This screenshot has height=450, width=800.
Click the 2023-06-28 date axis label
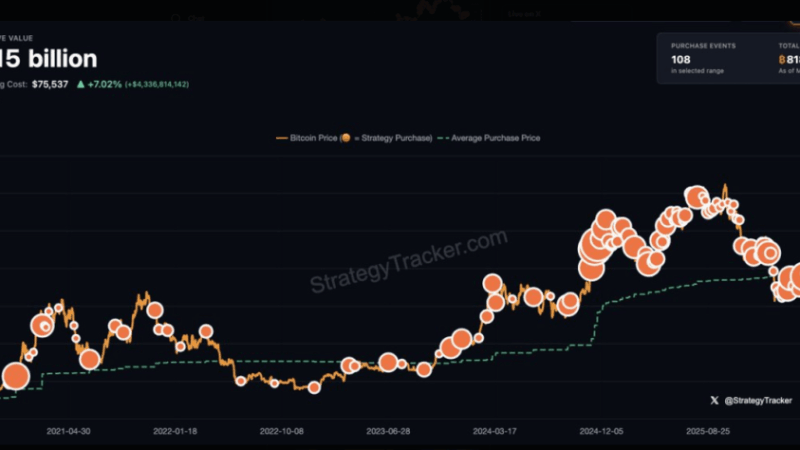388,431
